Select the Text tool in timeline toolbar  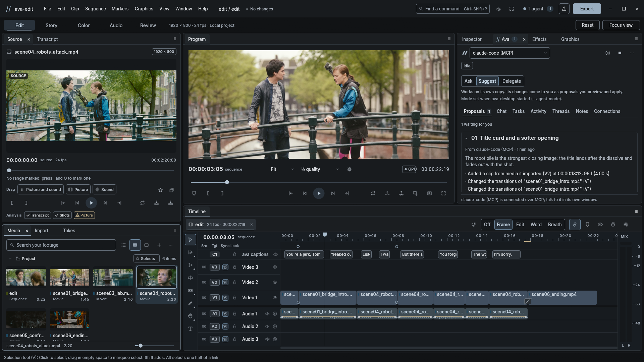click(x=190, y=329)
